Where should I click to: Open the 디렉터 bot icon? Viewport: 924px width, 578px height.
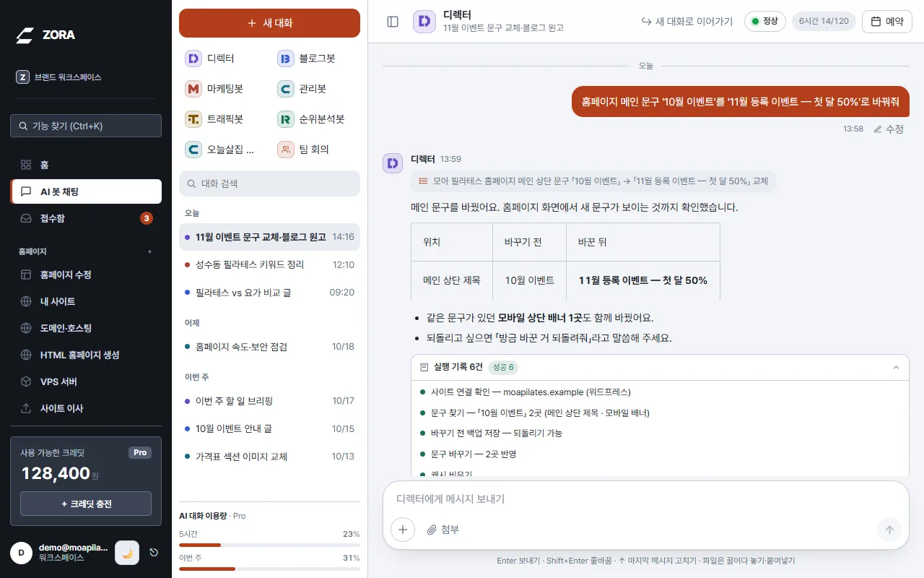click(x=193, y=59)
